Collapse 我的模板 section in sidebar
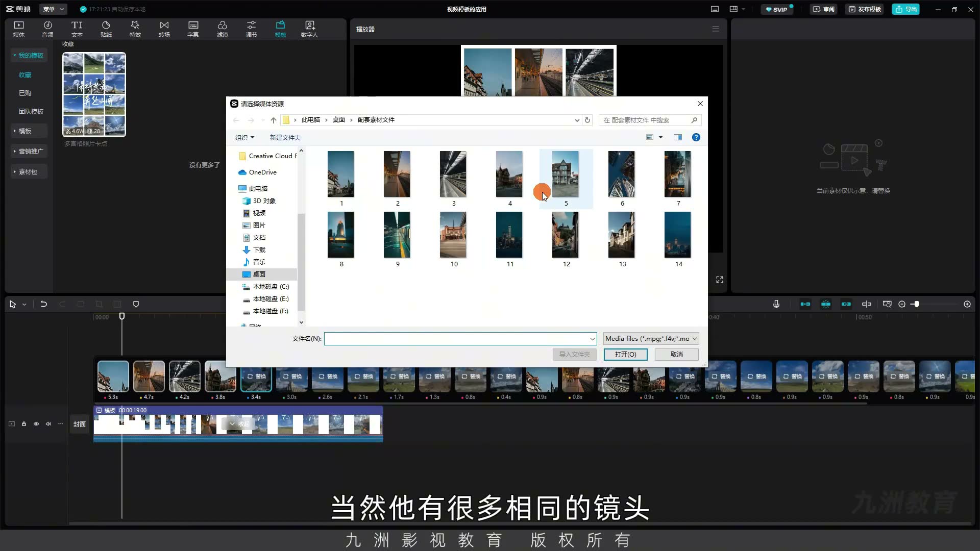 pyautogui.click(x=29, y=55)
